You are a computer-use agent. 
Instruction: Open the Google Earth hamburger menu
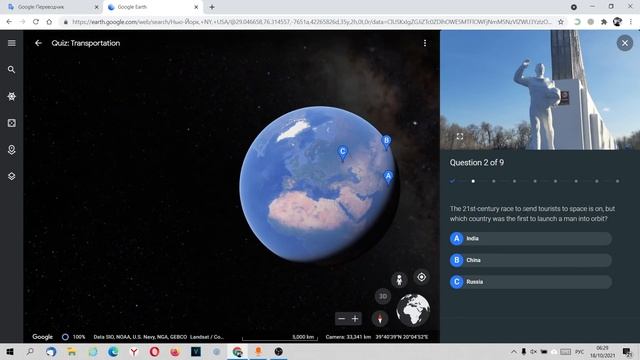11,43
